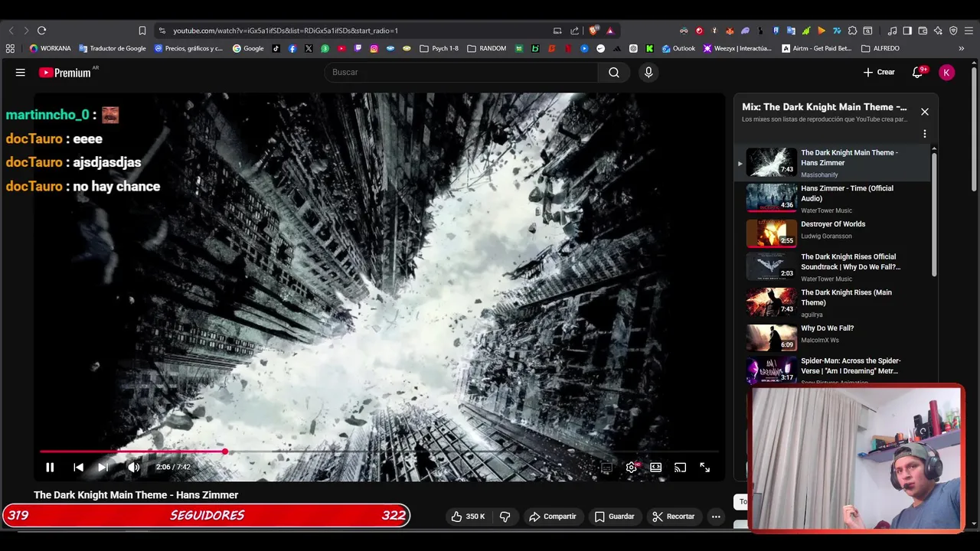This screenshot has height=551, width=980.
Task: Toggle subtitles in the player
Action: tap(606, 467)
